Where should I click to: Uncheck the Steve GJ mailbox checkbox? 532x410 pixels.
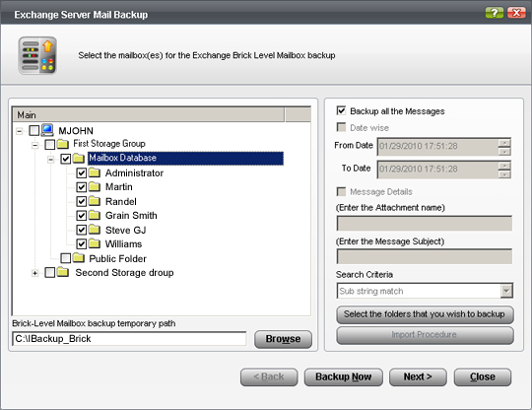click(x=82, y=230)
